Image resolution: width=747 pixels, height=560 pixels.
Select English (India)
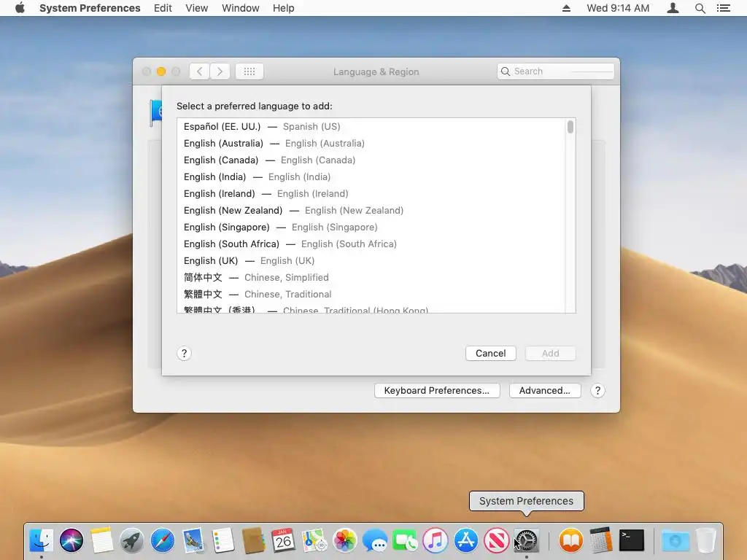pyautogui.click(x=371, y=176)
